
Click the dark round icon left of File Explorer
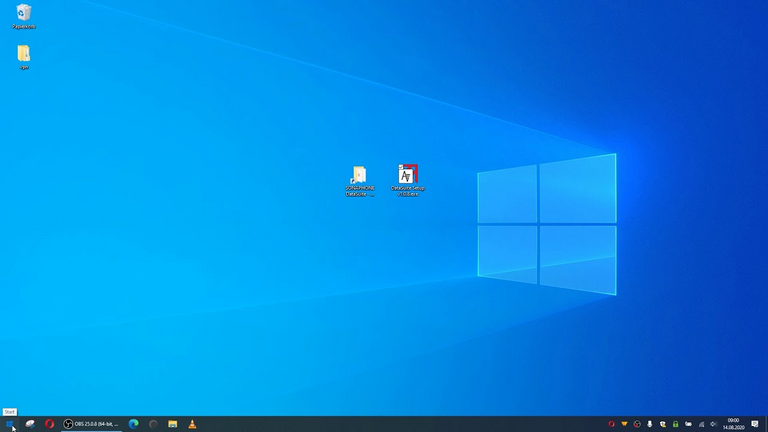click(x=153, y=424)
